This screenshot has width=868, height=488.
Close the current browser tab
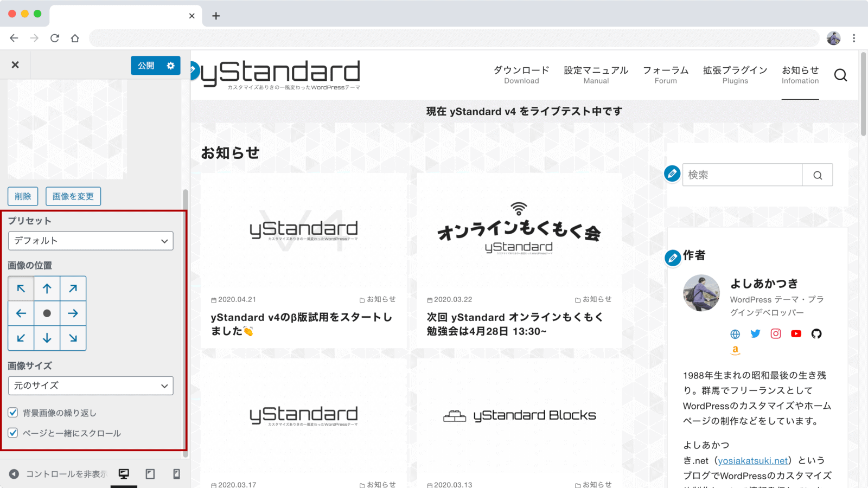click(192, 16)
